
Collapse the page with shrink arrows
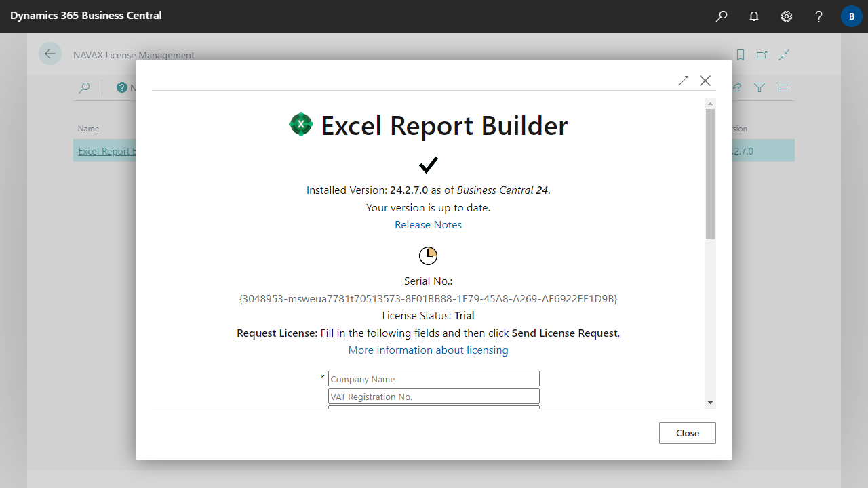784,55
